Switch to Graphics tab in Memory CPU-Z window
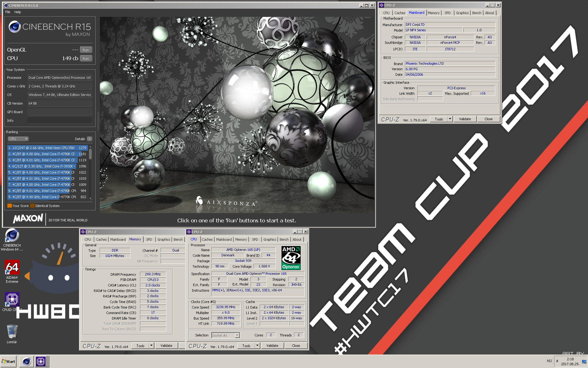588x368 pixels. pyautogui.click(x=164, y=240)
